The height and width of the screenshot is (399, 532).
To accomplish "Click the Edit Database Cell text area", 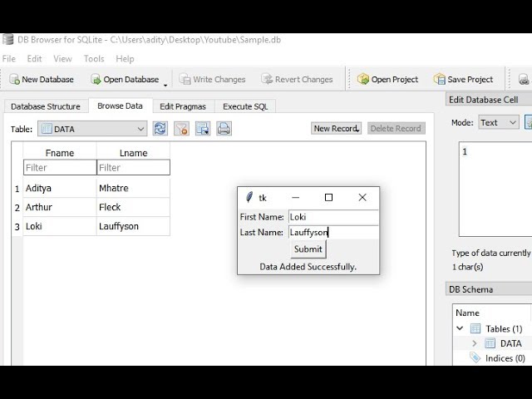I will [x=495, y=189].
